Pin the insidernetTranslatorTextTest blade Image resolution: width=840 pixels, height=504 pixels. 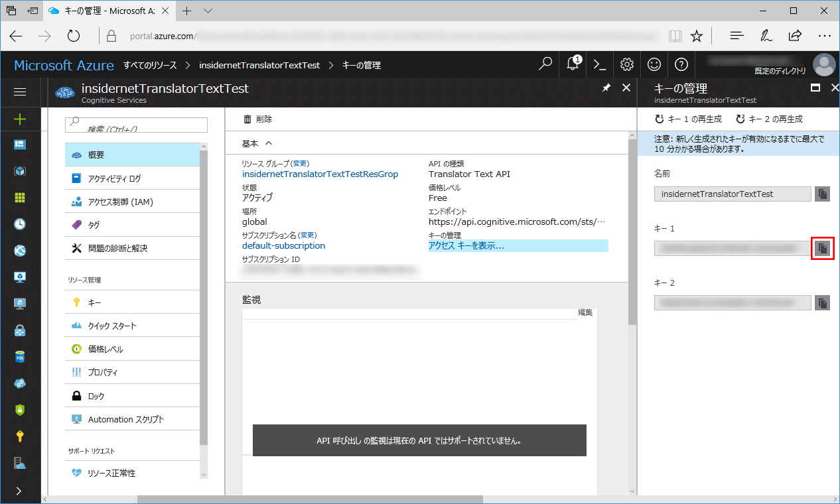click(x=605, y=87)
